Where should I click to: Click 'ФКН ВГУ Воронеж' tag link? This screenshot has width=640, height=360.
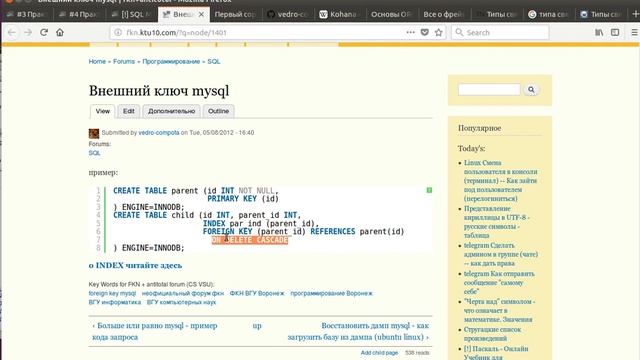[x=257, y=293]
